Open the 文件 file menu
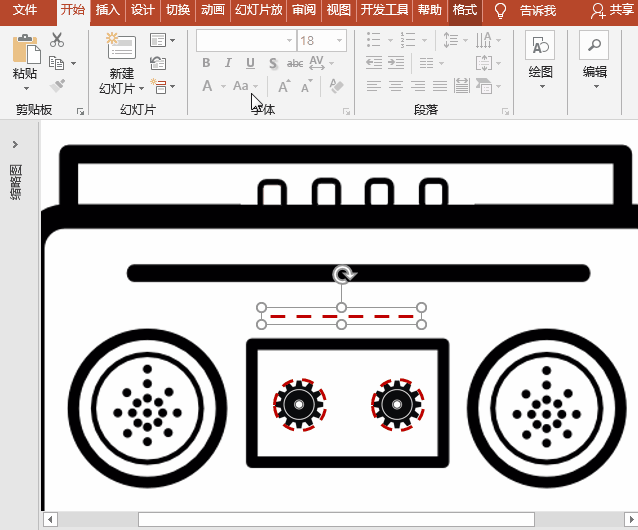 25,11
